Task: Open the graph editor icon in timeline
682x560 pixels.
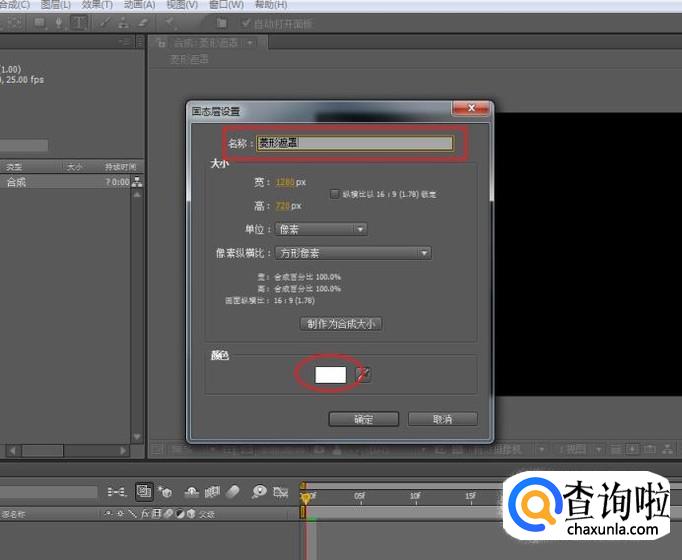Action: (x=281, y=492)
